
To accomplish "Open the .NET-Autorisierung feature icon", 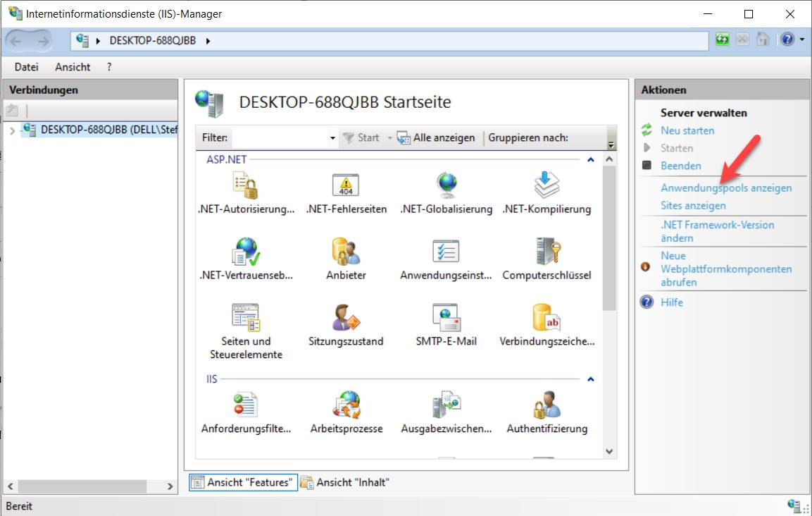I will coord(245,186).
